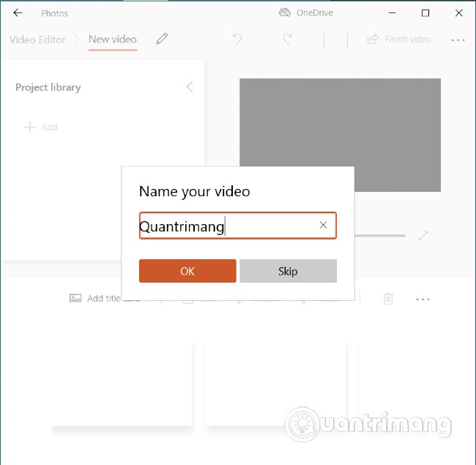This screenshot has height=465, width=476.
Task: Expand the preview to full screen
Action: 423,235
